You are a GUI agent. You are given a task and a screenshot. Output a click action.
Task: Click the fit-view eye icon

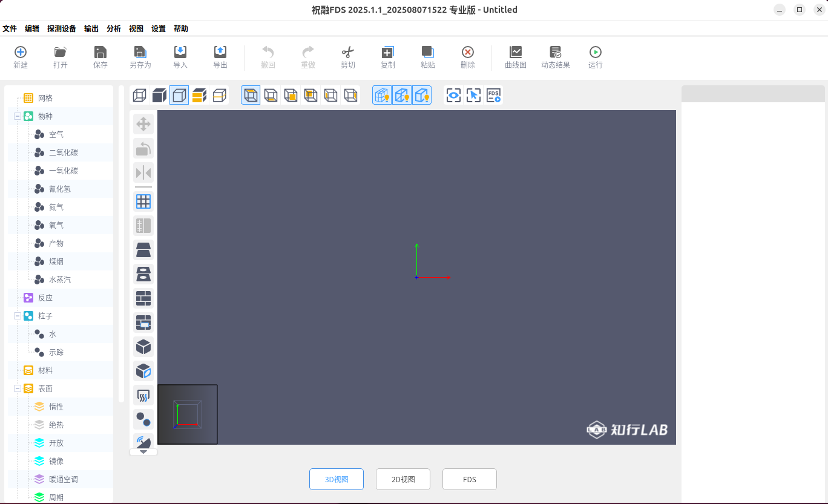pos(453,95)
